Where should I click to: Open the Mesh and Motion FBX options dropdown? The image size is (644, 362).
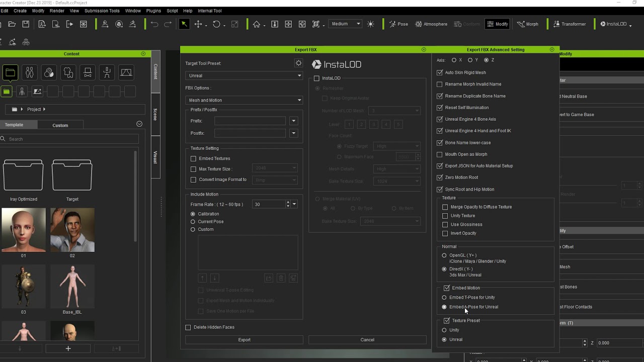244,100
